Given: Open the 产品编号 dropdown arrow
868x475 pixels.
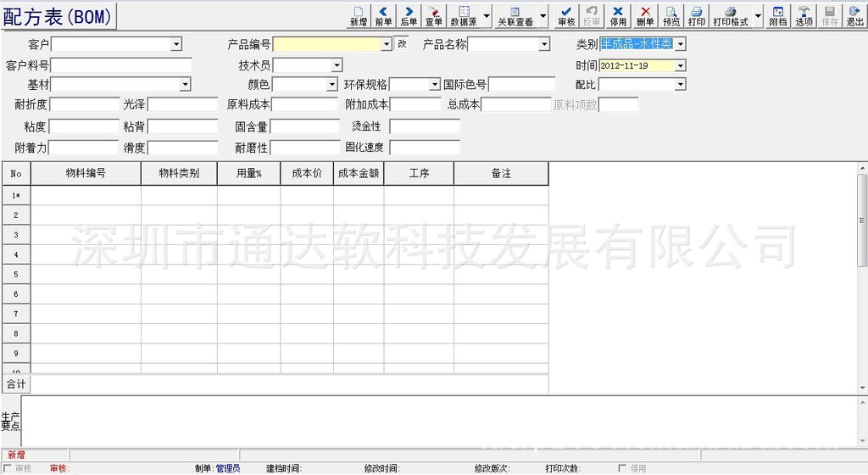Looking at the screenshot, I should pos(387,44).
